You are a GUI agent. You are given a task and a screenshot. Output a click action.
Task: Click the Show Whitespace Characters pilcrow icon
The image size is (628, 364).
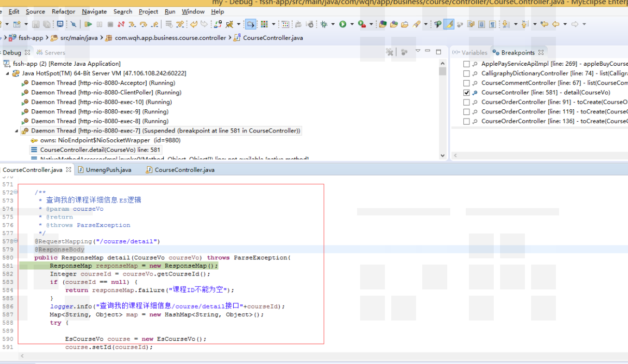tap(492, 24)
